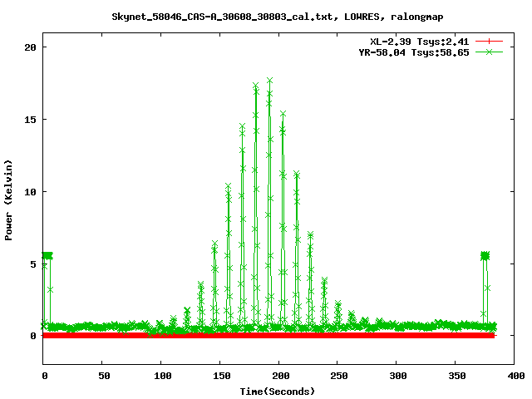This screenshot has height=399, width=532.
Task: Click the plot title Skynet_58046_CAS-A text
Action: pyautogui.click(x=277, y=17)
